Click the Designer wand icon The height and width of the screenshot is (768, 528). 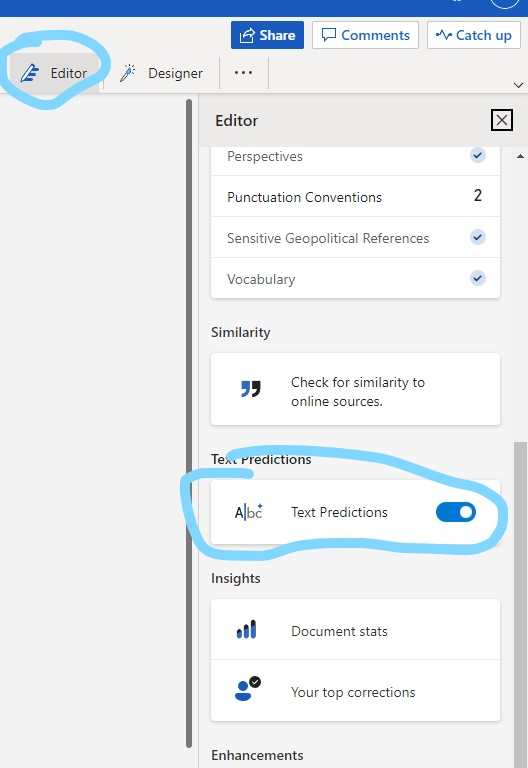coord(127,73)
